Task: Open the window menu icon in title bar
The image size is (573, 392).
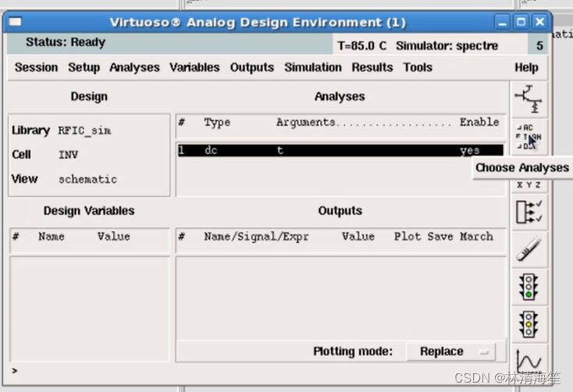Action: tap(15, 22)
